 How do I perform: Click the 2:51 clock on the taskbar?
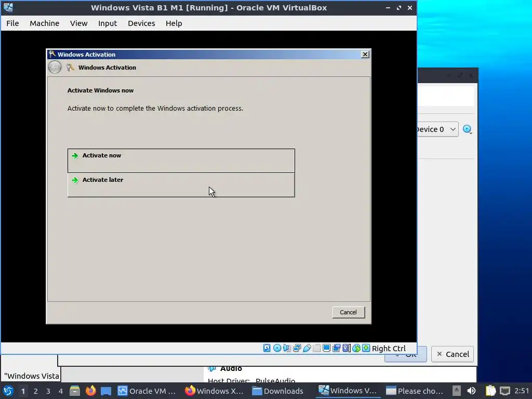pyautogui.click(x=522, y=391)
